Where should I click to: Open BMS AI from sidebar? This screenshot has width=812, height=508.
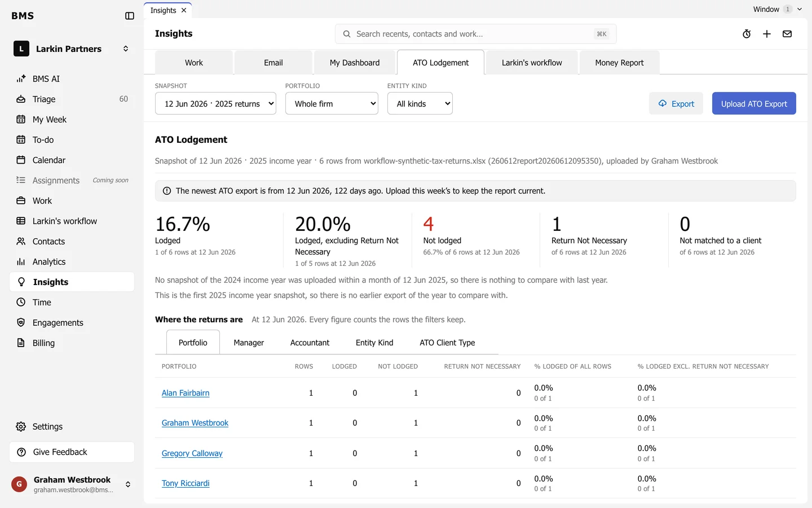[x=72, y=79]
